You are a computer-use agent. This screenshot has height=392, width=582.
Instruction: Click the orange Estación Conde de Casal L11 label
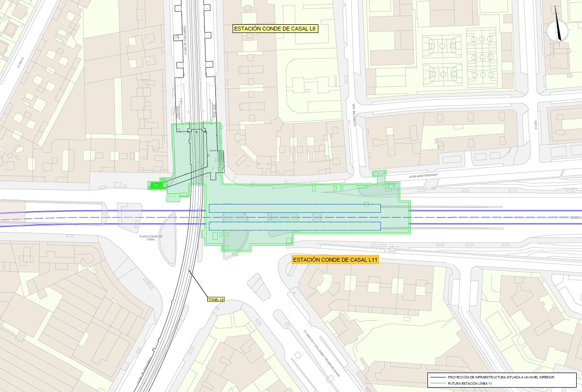click(x=335, y=260)
